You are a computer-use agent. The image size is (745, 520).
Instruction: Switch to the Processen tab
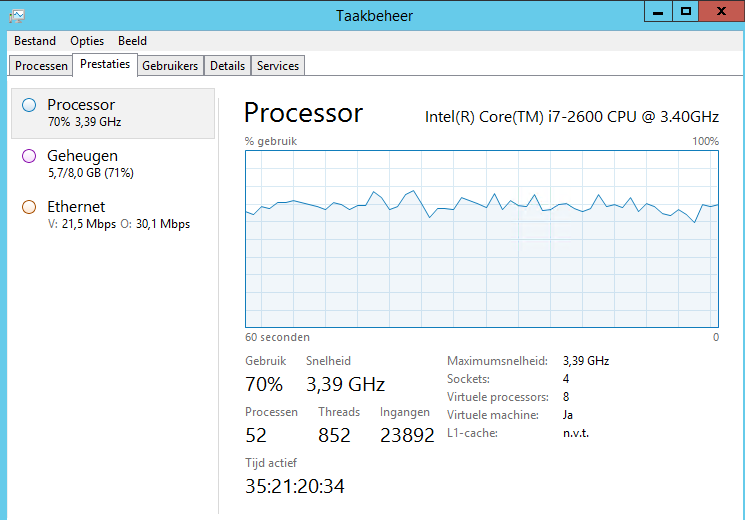click(x=41, y=66)
